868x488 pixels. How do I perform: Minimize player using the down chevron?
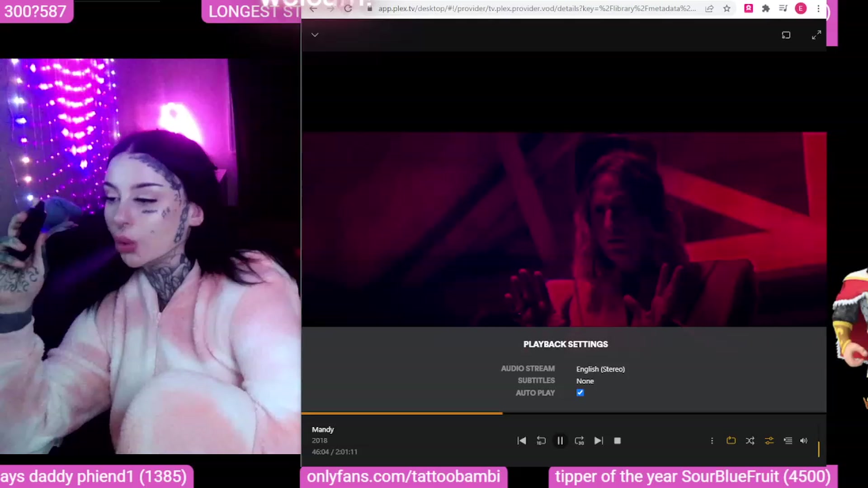(315, 35)
